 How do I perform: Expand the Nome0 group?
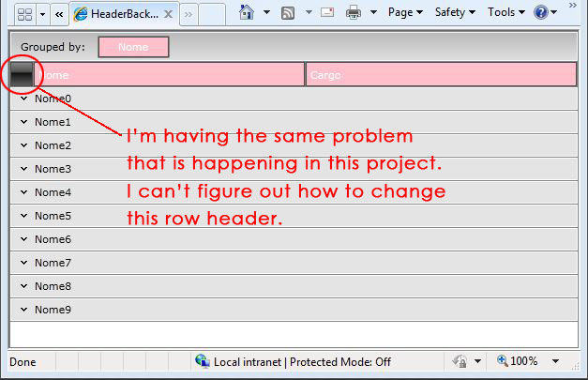(x=24, y=99)
